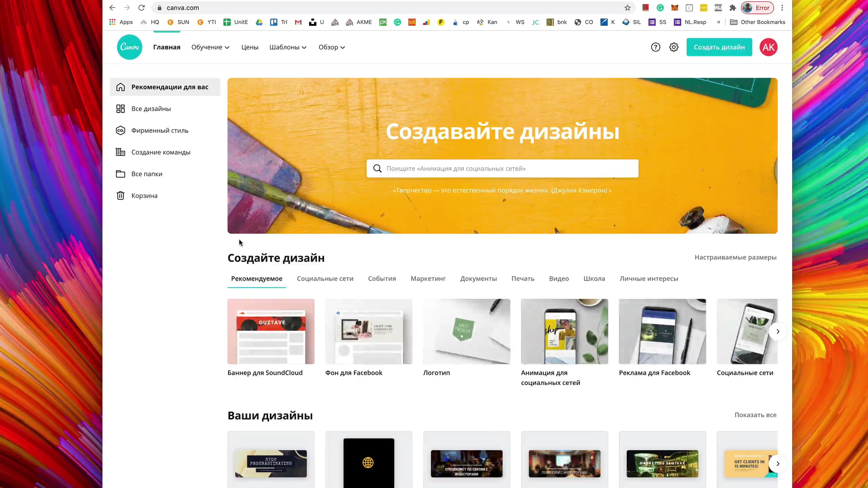Expand the Шаблоны dropdown menu
Image resolution: width=868 pixels, height=488 pixels.
(x=288, y=47)
